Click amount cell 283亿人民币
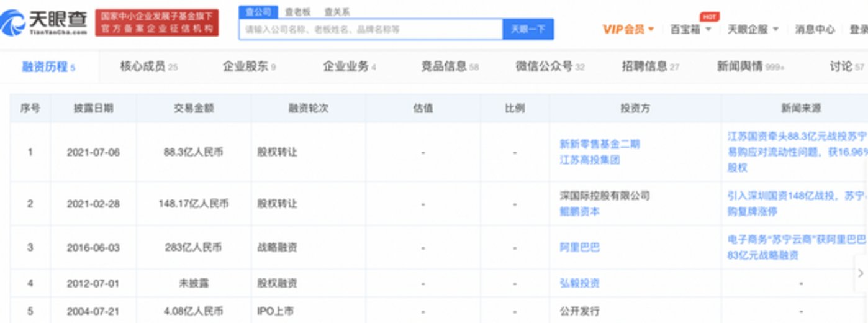This screenshot has height=323, width=868. (194, 247)
